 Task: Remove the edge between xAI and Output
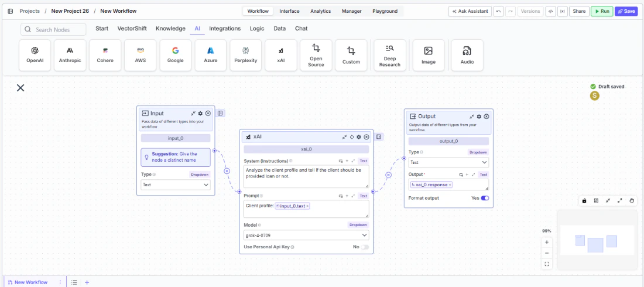(388, 175)
